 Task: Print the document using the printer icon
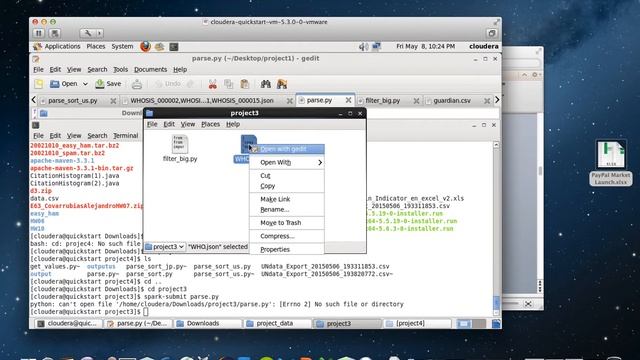[137, 84]
